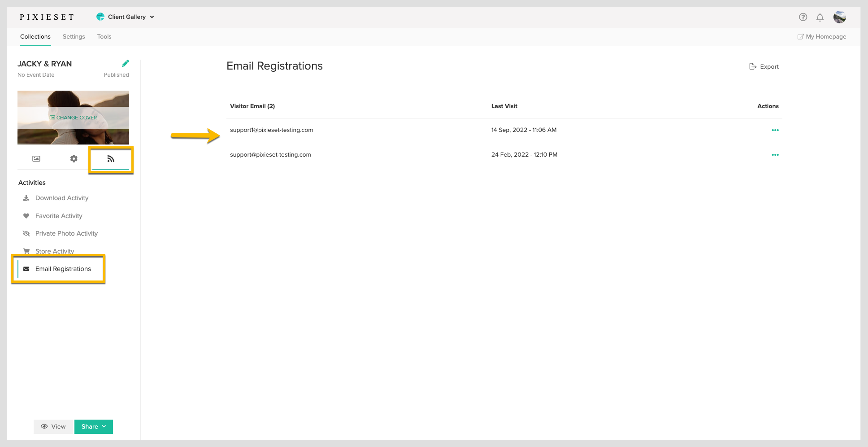
Task: Click the JACKY & RYAN collection title
Action: tap(45, 64)
